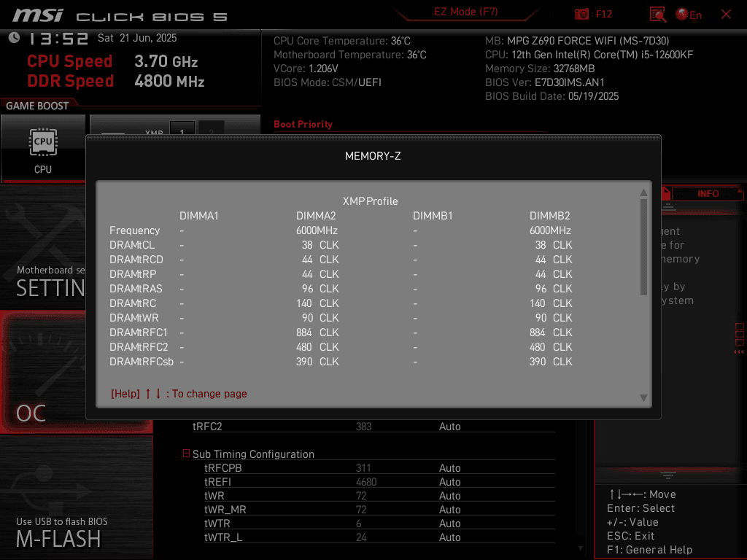Click the tREFI row label
The height and width of the screenshot is (560, 747).
click(x=217, y=482)
